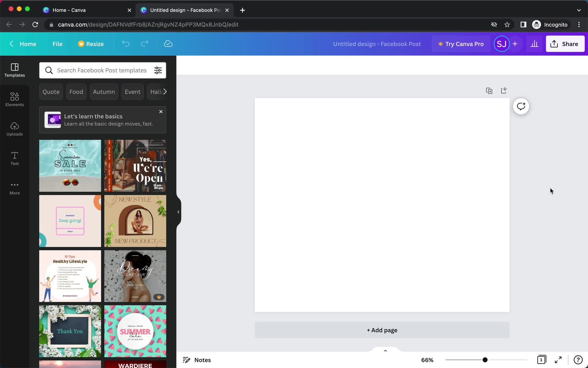Click the redo arrow icon
Viewport: 588px width, 368px height.
[145, 44]
